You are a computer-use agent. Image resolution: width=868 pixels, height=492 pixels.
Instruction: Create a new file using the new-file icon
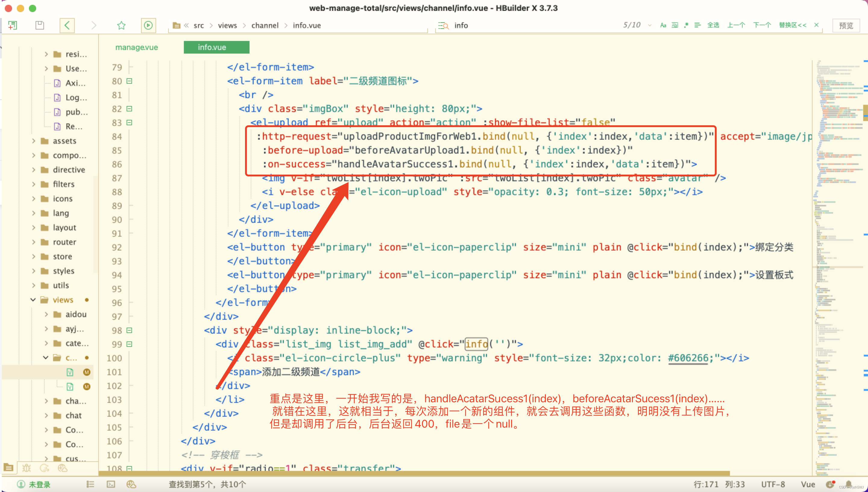point(13,25)
